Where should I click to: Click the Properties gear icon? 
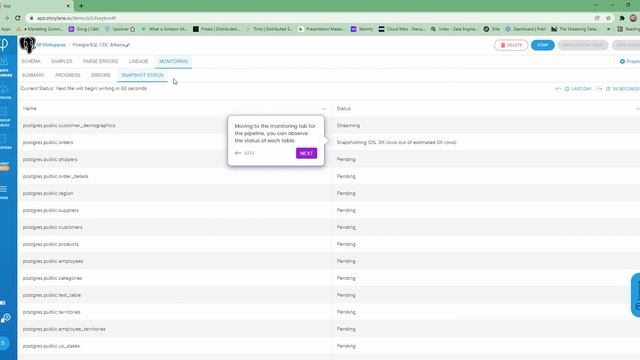click(622, 61)
